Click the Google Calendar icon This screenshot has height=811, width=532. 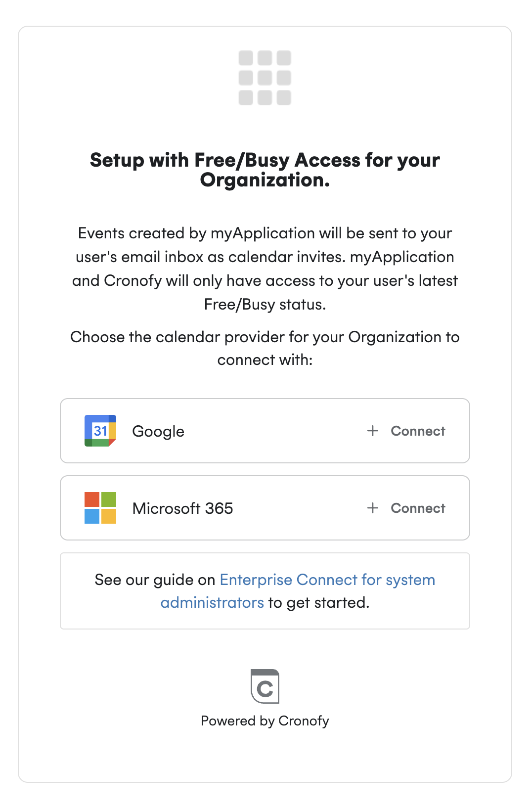pos(100,431)
